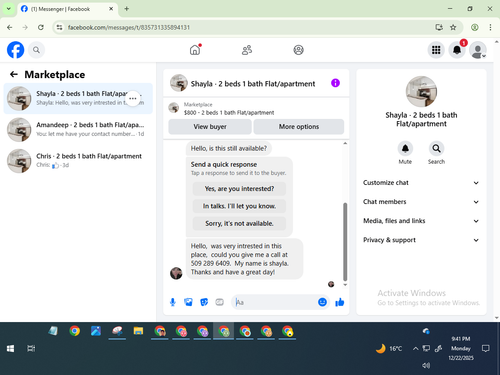Go back with the Marketplace back arrow

pyautogui.click(x=14, y=74)
